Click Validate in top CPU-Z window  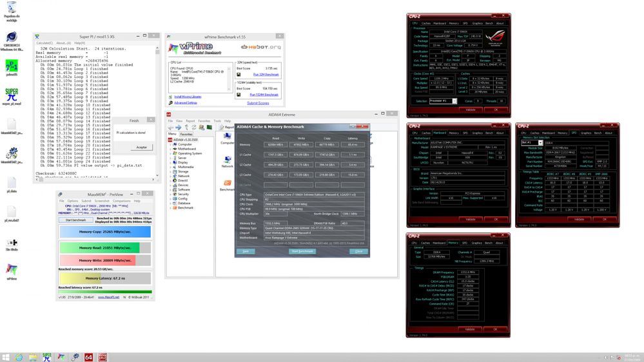tap(471, 110)
